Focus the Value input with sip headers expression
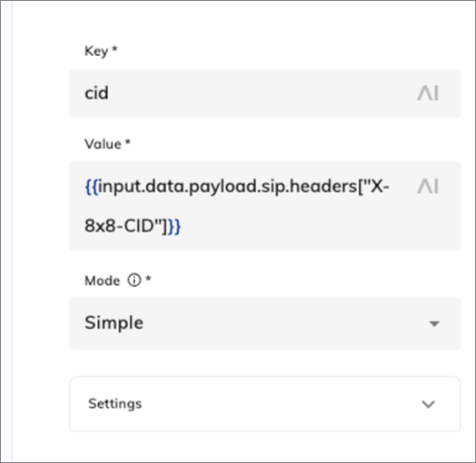 click(265, 206)
